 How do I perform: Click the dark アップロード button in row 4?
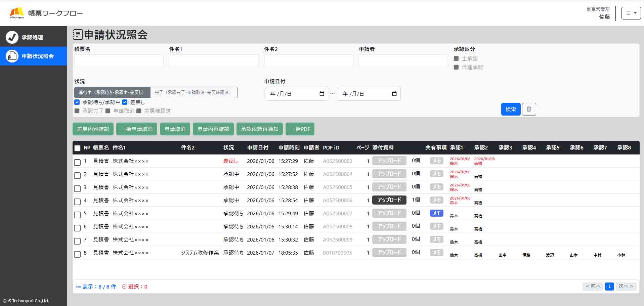click(x=389, y=200)
